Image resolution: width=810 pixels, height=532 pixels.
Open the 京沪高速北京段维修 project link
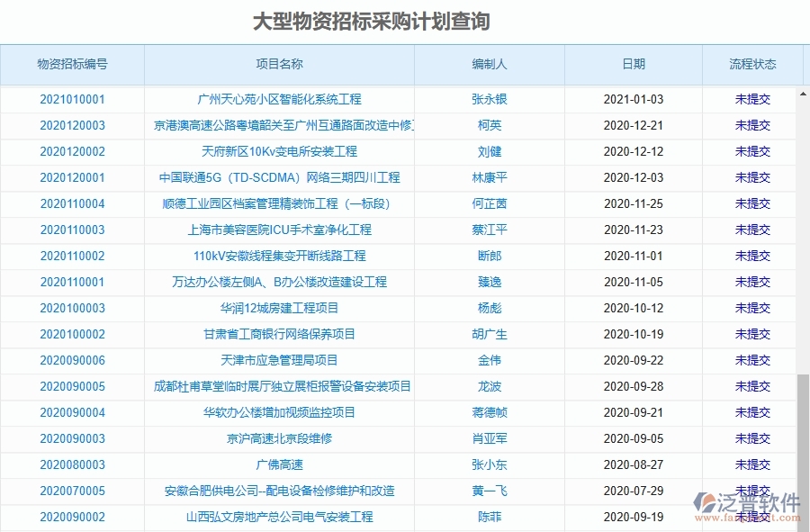tap(281, 439)
